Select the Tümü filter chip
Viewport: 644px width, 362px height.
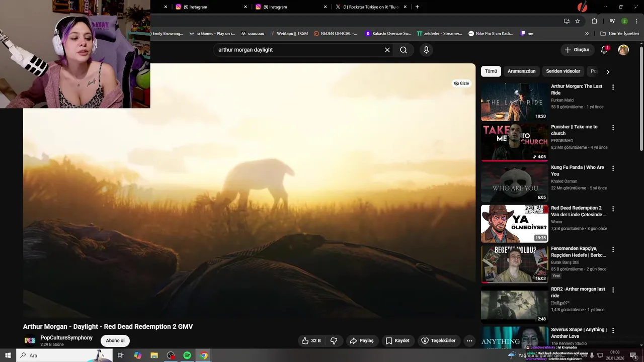[x=491, y=71]
